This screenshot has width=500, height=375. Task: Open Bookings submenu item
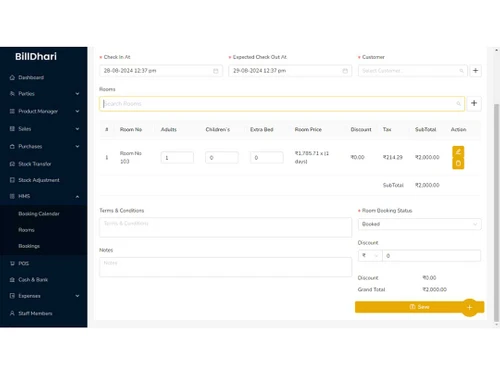(x=29, y=246)
